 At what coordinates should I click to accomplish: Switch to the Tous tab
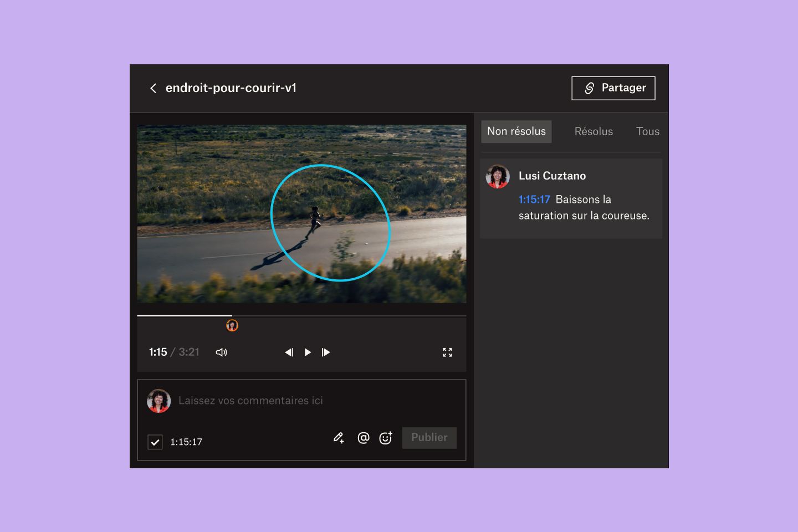[x=647, y=131]
